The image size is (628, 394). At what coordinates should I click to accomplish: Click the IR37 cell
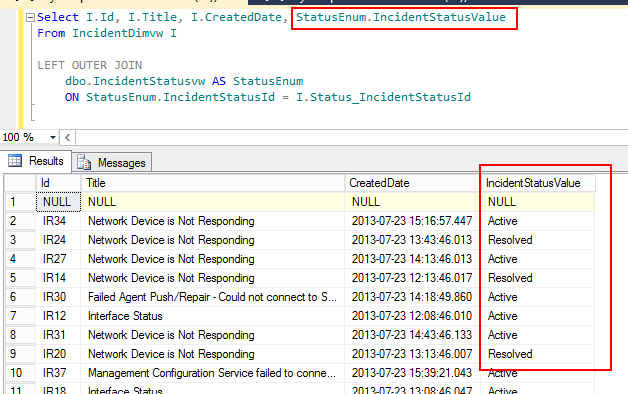click(x=58, y=373)
